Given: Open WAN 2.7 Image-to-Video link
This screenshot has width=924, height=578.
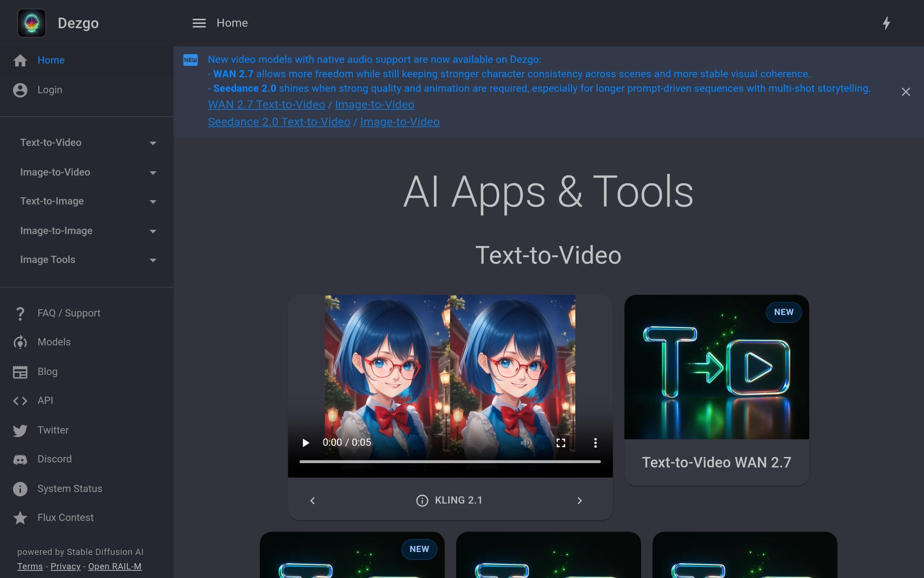Looking at the screenshot, I should click(x=375, y=105).
